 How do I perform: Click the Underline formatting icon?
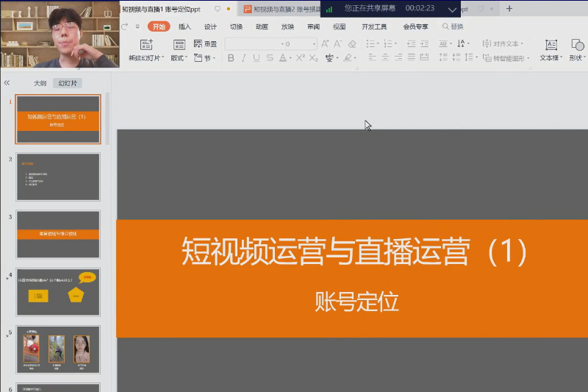coord(256,58)
